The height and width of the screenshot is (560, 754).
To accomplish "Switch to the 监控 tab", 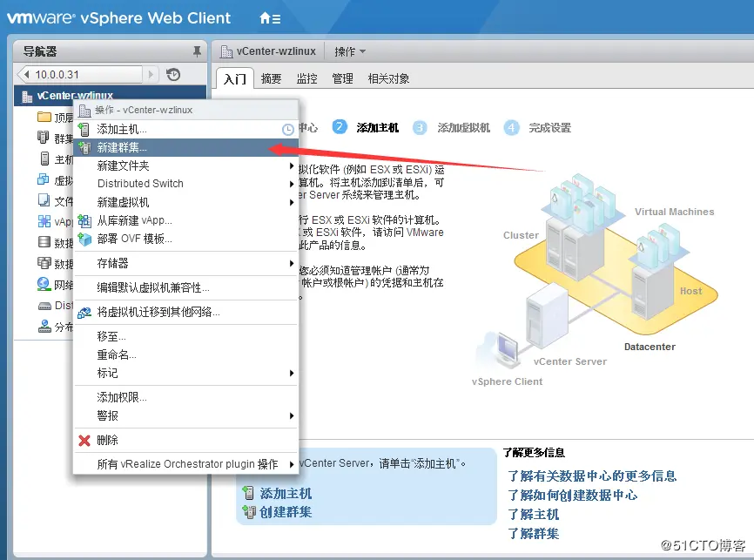I will coord(306,78).
